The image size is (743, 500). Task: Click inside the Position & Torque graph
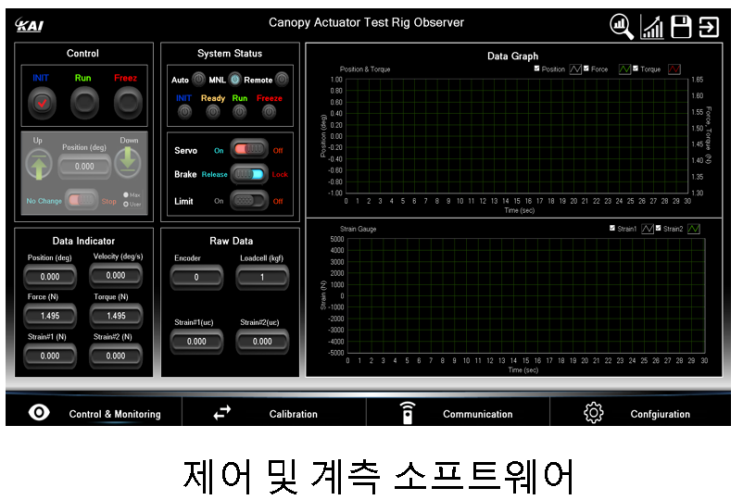point(516,136)
